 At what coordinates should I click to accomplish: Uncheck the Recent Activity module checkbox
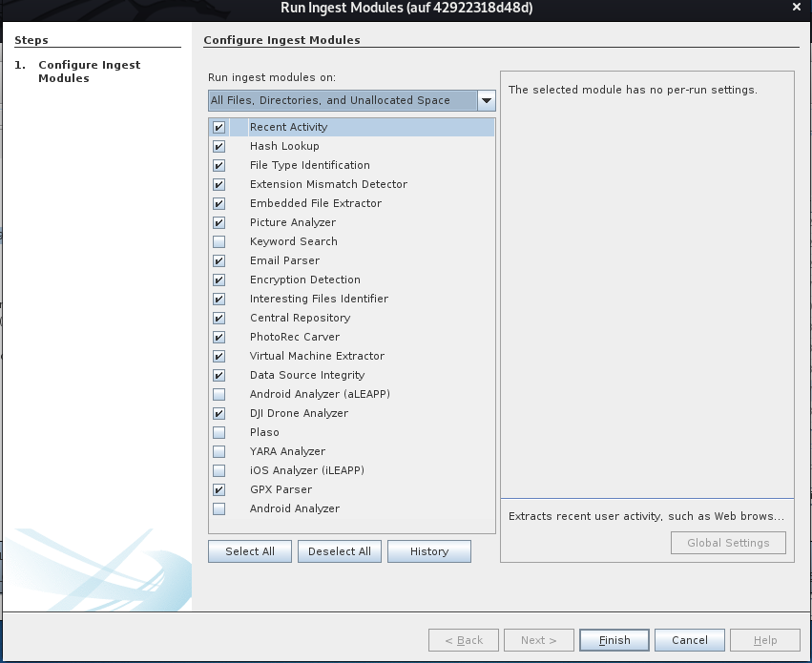click(219, 127)
